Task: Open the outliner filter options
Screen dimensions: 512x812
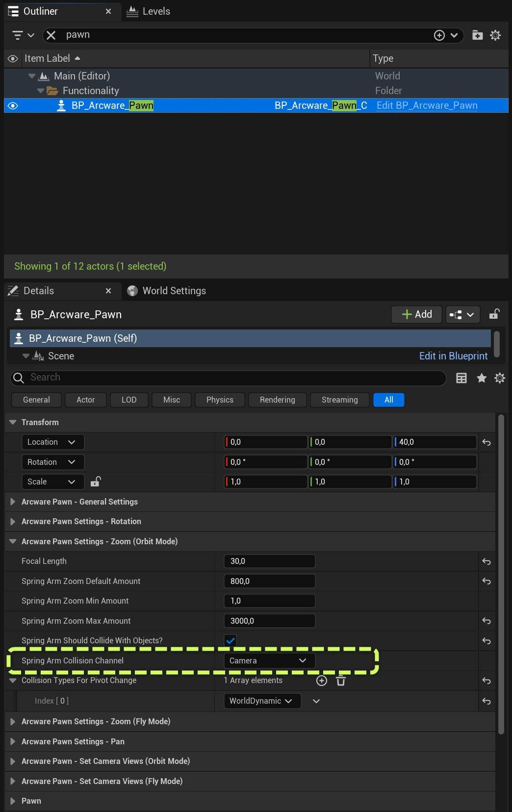Action: (23, 35)
